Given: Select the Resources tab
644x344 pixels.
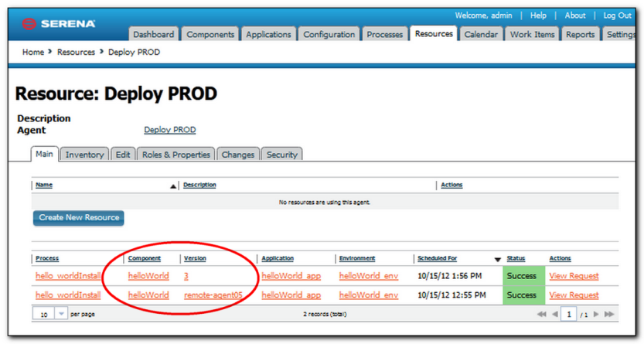Looking at the screenshot, I should 434,34.
